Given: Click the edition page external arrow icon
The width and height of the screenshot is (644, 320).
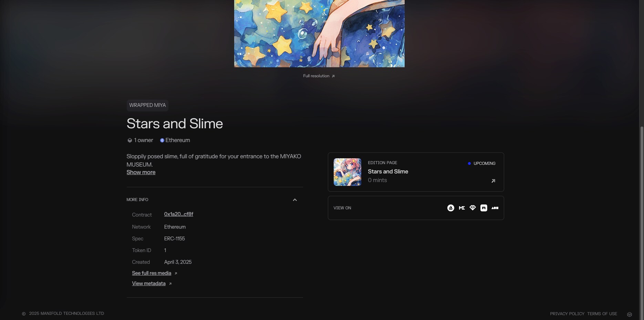Looking at the screenshot, I should (493, 181).
